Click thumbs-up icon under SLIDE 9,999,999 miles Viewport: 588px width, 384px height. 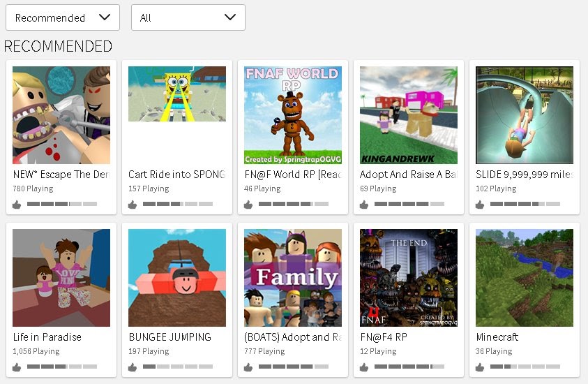[x=480, y=204]
